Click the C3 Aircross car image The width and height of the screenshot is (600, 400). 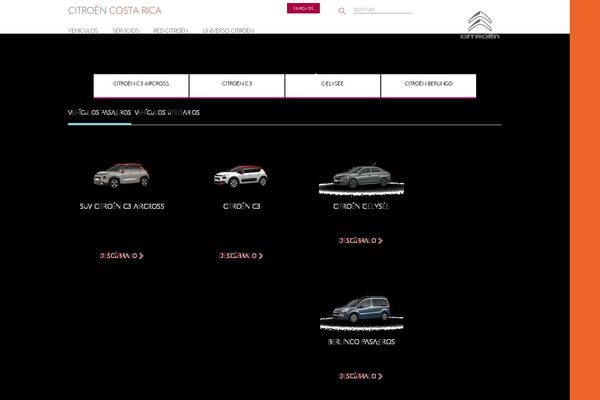[121, 176]
